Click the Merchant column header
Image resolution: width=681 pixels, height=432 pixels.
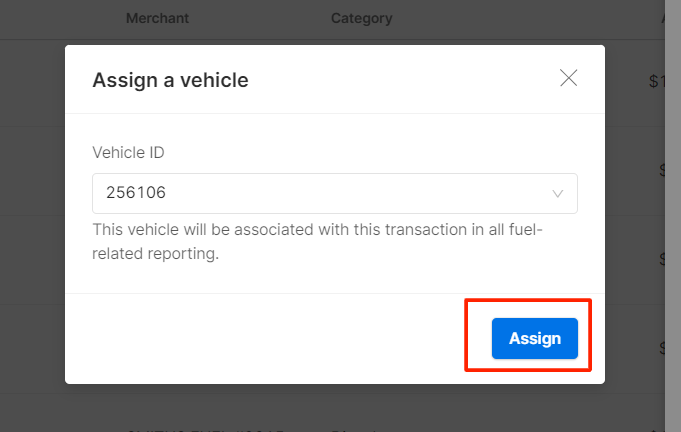157,18
